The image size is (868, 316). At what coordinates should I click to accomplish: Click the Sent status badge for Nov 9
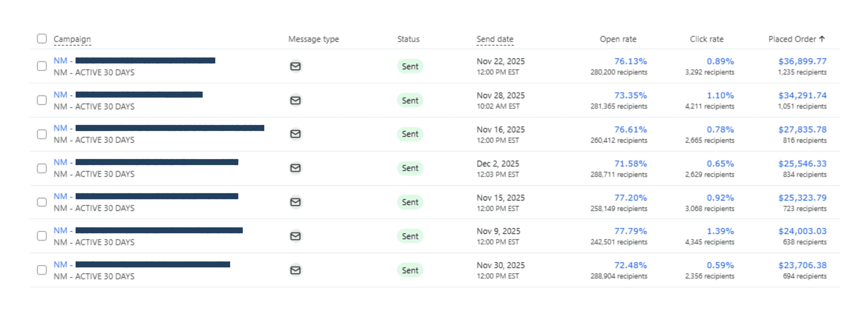pos(410,236)
